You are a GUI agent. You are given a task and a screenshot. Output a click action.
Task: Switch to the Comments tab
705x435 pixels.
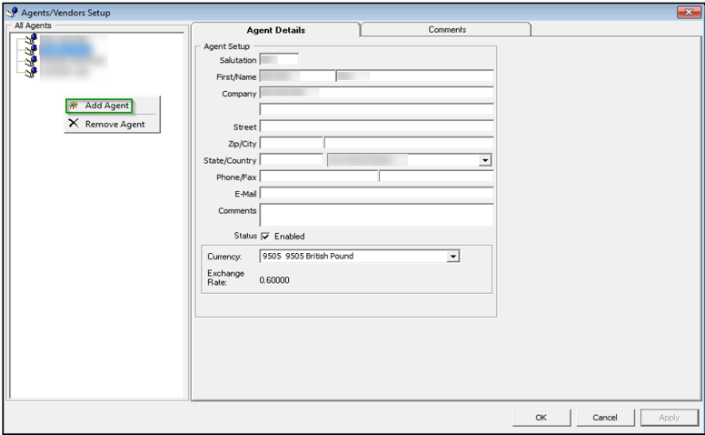[446, 30]
